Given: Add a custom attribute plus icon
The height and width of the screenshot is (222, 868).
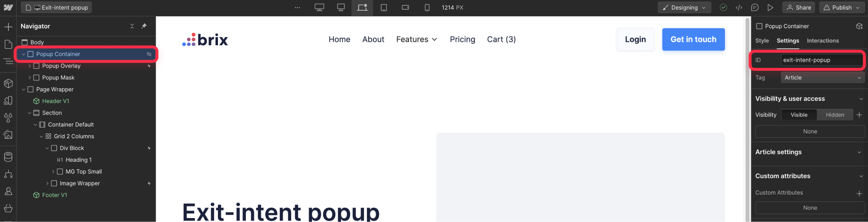Looking at the screenshot, I should [859, 193].
